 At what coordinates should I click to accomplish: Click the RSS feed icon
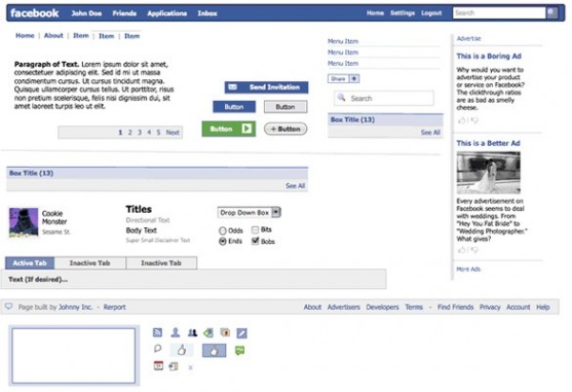pyautogui.click(x=158, y=333)
